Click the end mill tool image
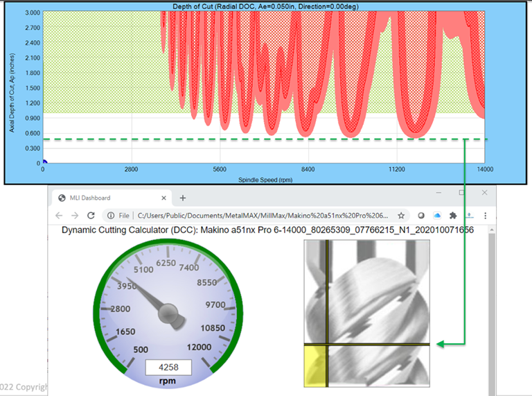The width and height of the screenshot is (532, 396). tap(366, 313)
